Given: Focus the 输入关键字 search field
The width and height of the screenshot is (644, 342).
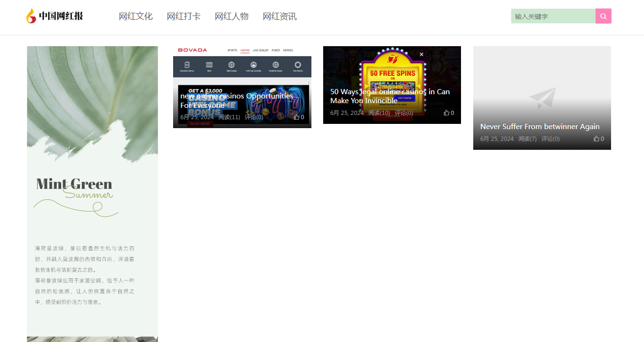Looking at the screenshot, I should pos(553,16).
